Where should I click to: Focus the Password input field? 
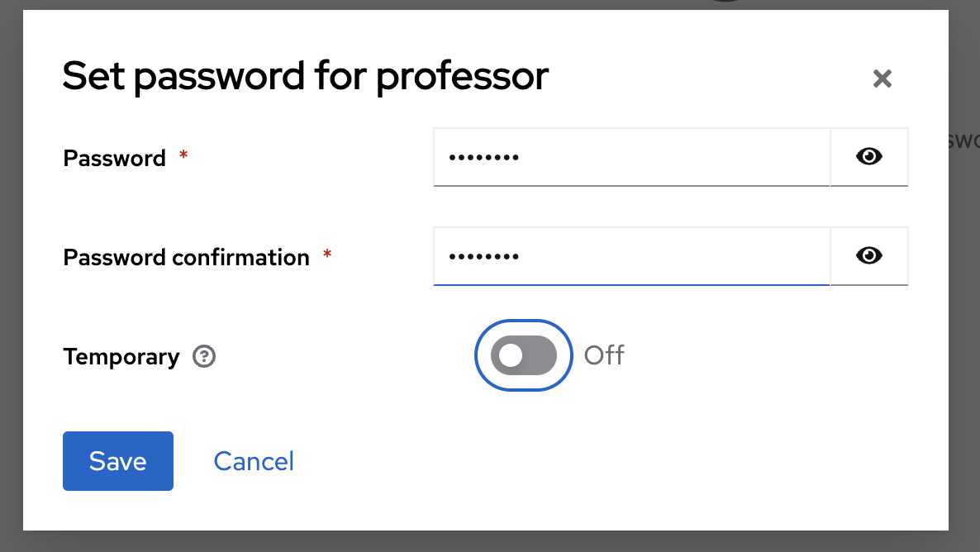coord(631,157)
